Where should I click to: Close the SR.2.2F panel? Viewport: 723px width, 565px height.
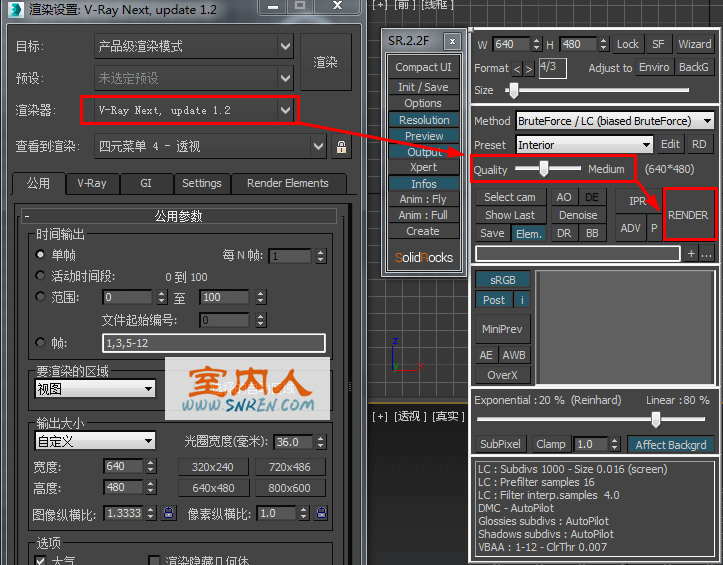click(x=452, y=42)
